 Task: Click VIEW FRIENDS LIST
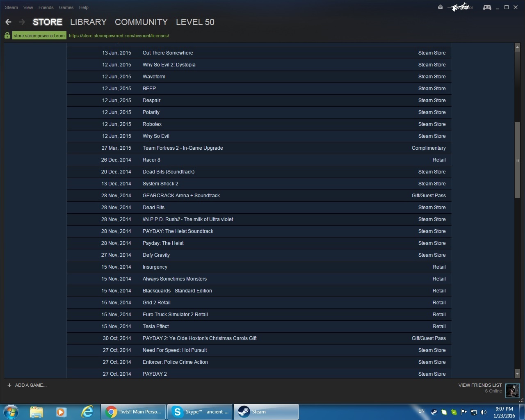click(x=480, y=385)
